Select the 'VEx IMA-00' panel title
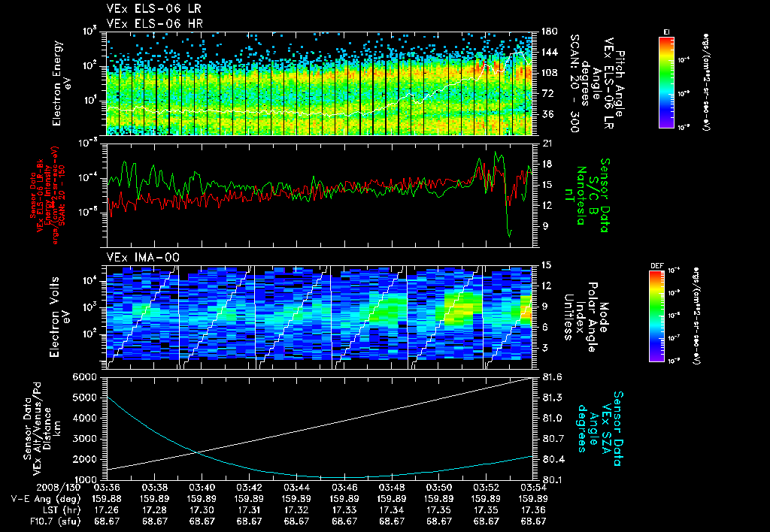This screenshot has height=532, width=770. pos(143,258)
